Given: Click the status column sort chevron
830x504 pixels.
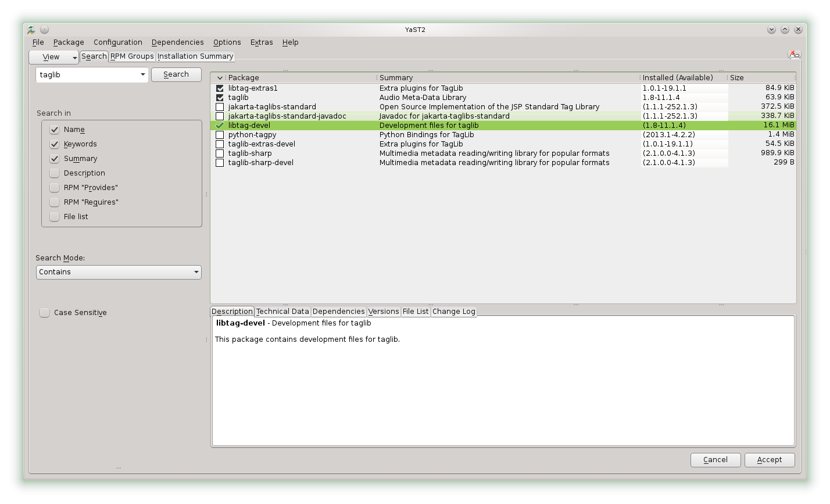Looking at the screenshot, I should click(220, 78).
